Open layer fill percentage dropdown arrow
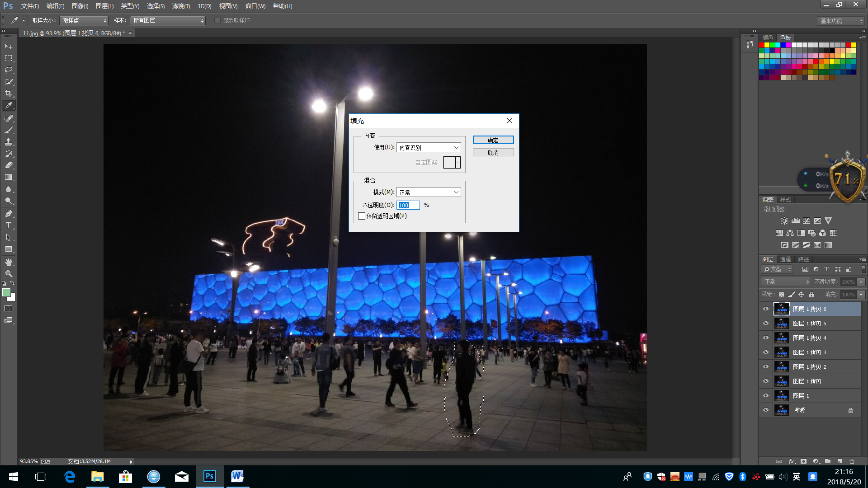Screen dimensions: 868x488 click(x=861, y=295)
